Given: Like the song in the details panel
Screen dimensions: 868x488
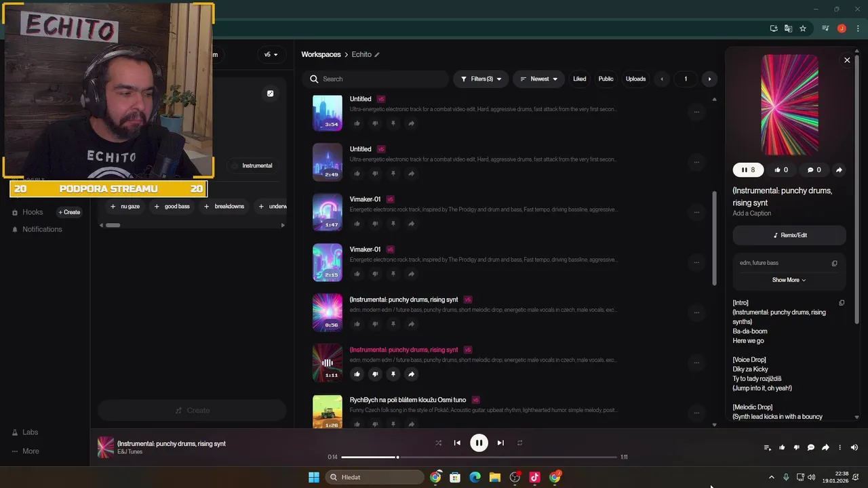Looking at the screenshot, I should (x=781, y=170).
